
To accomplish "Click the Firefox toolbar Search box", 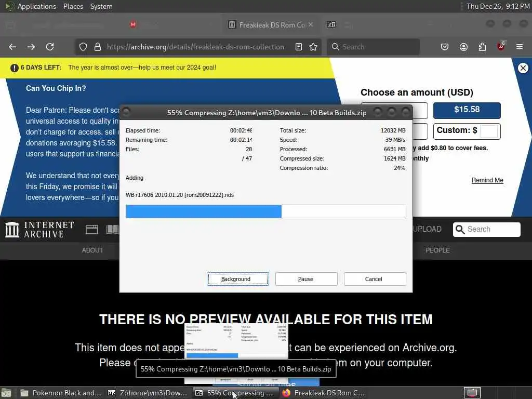I will [373, 47].
